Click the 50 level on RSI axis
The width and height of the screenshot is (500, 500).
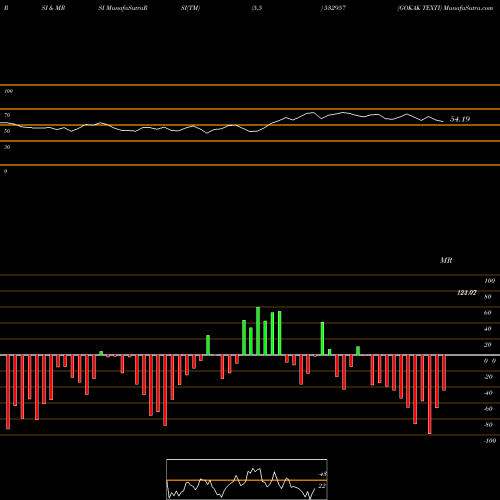click(7, 131)
